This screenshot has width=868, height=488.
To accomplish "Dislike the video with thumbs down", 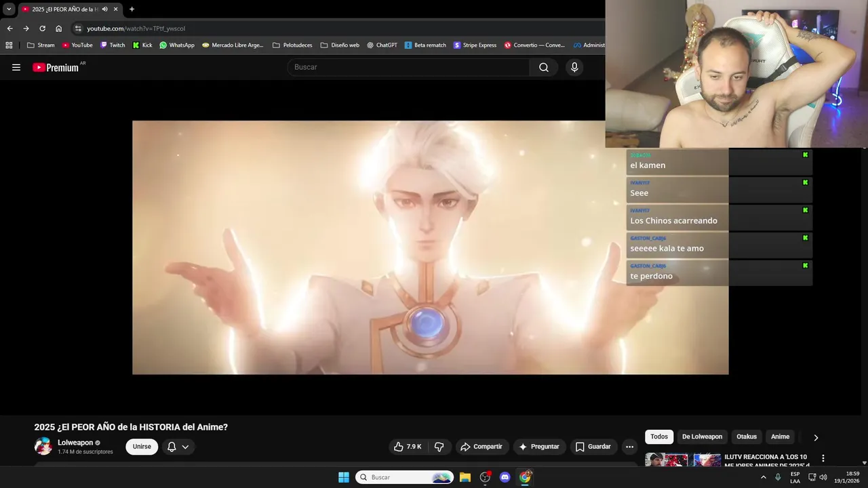I will click(439, 447).
